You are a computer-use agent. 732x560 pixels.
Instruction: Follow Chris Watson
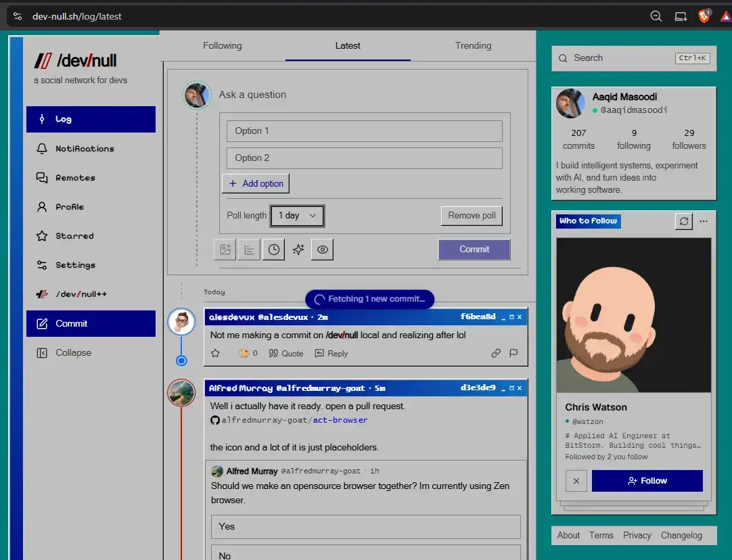pyautogui.click(x=647, y=481)
